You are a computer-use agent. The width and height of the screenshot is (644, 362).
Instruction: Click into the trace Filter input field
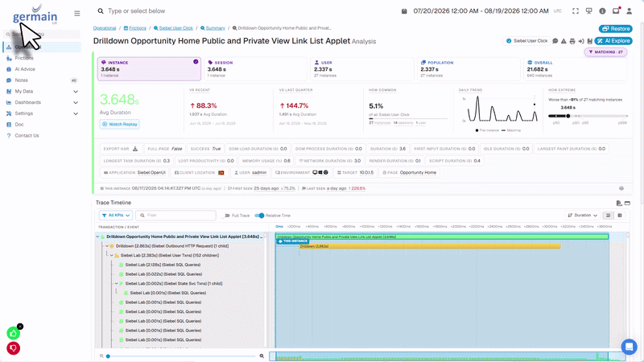(x=175, y=215)
